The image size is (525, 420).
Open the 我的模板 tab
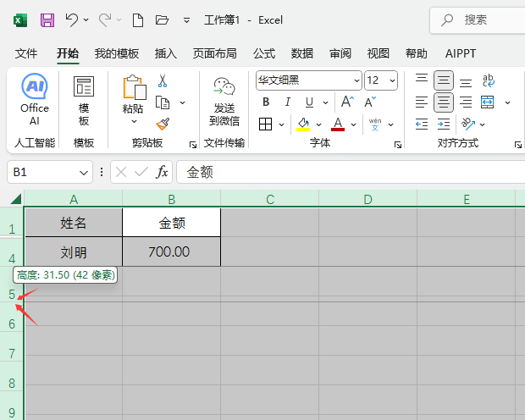point(117,53)
